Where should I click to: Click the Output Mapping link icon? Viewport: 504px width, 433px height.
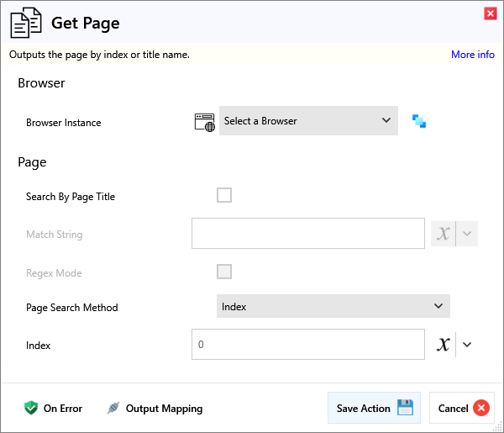(113, 408)
